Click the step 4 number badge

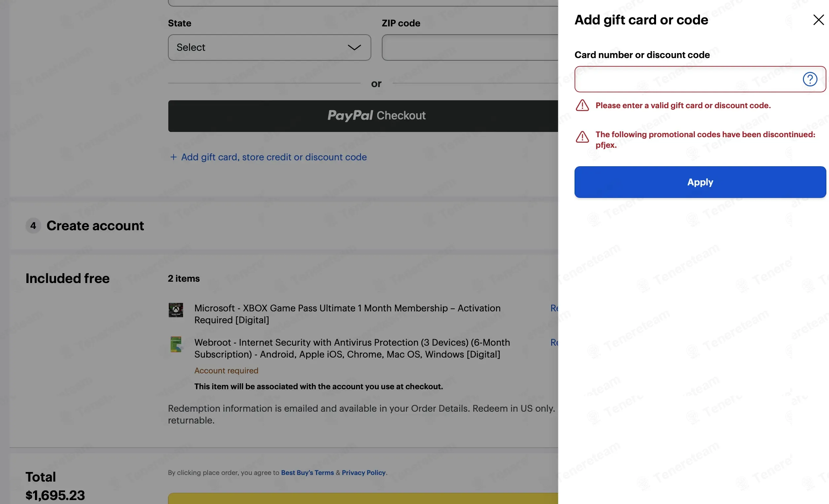coord(33,225)
